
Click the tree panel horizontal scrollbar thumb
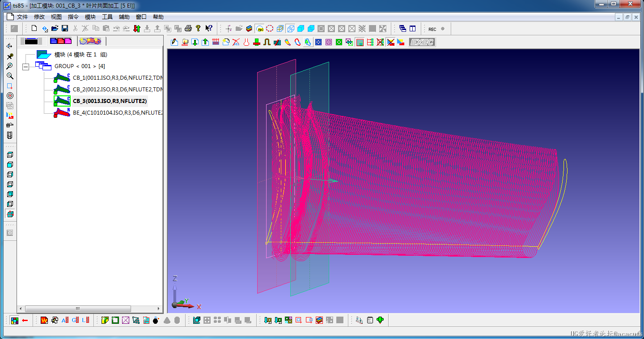pyautogui.click(x=78, y=309)
